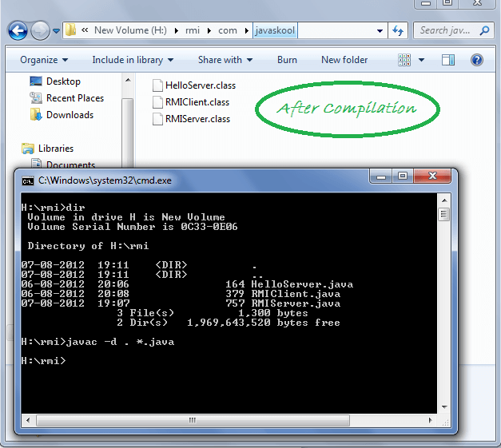501x448 pixels.
Task: Click the javaskool segment in address bar
Action: click(273, 30)
